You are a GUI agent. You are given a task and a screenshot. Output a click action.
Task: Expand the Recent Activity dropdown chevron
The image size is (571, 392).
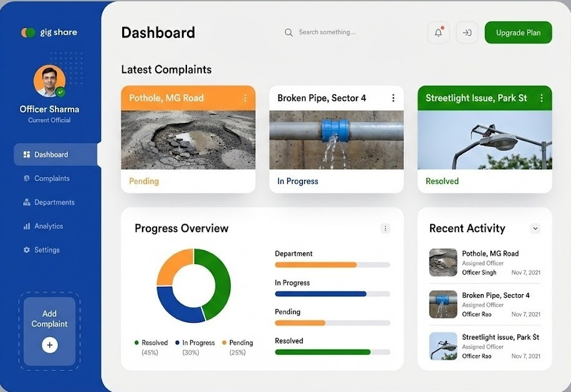coord(535,229)
